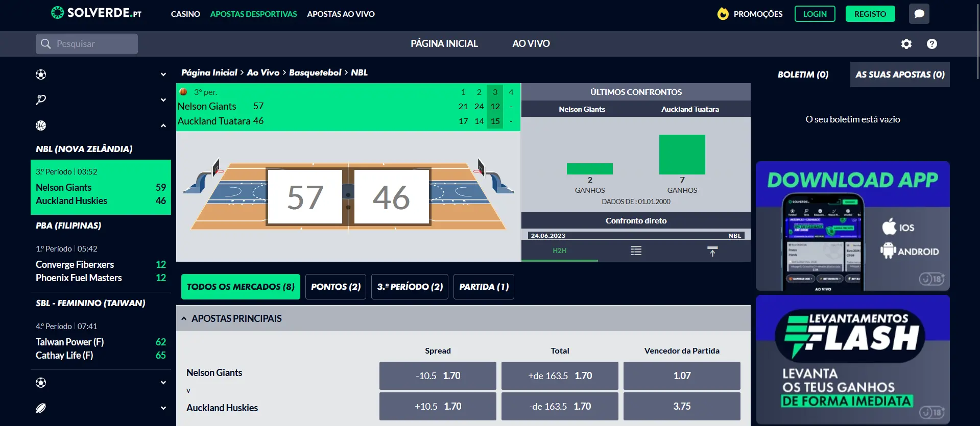This screenshot has height=426, width=980.
Task: Open Nelson Giants vs Auckland Huskies live match
Action: (x=101, y=187)
